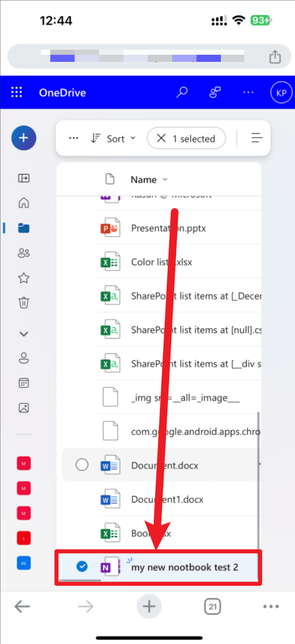Image resolution: width=295 pixels, height=644 pixels.
Task: Open Shared people icon in sidebar
Action: tap(23, 253)
